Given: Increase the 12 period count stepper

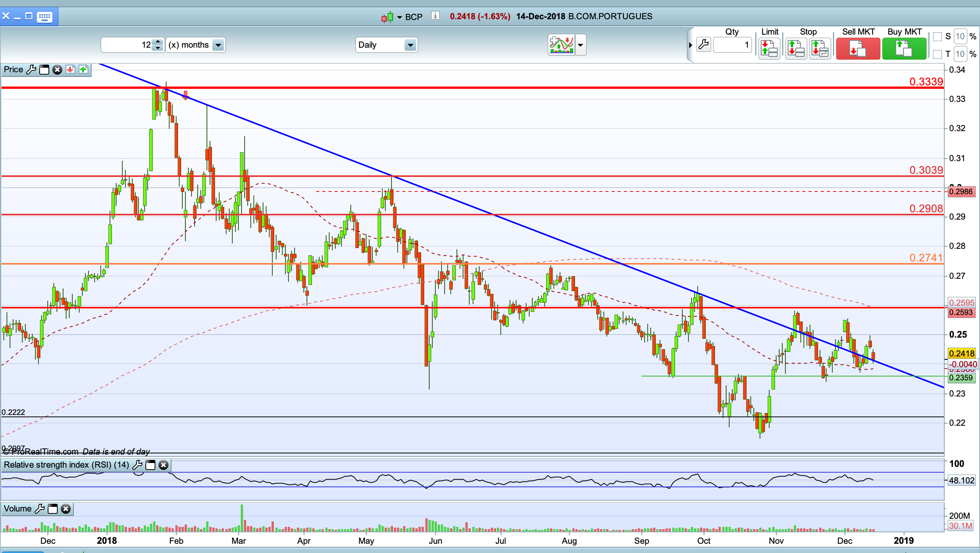Looking at the screenshot, I should coord(158,42).
